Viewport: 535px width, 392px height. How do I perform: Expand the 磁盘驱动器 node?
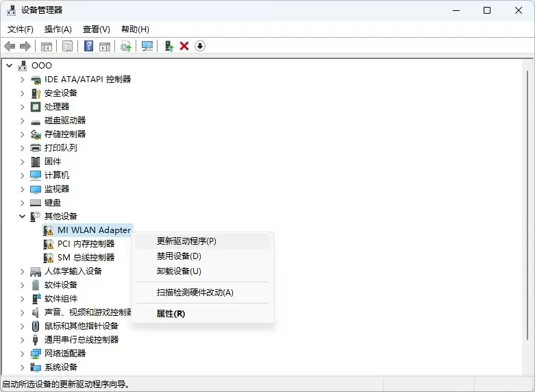(22, 121)
